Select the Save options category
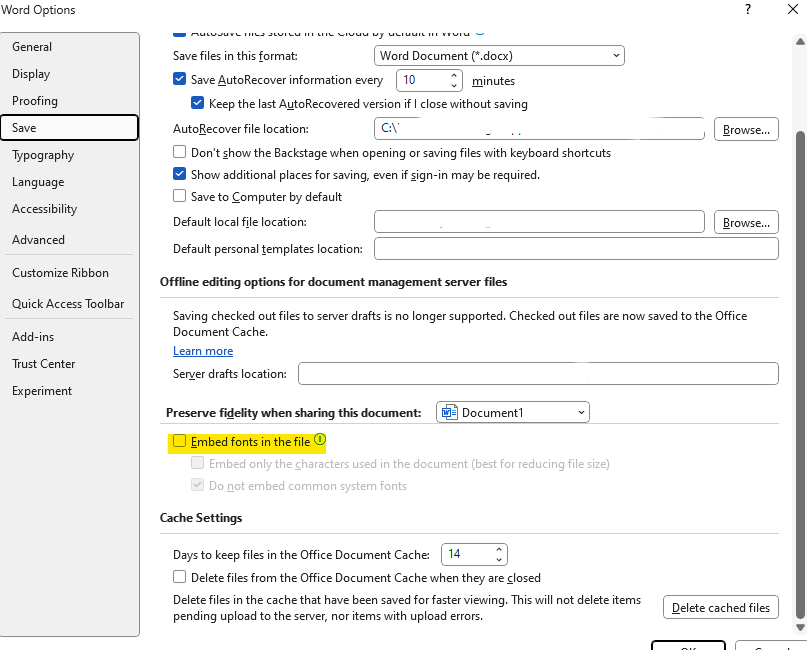 tap(69, 128)
